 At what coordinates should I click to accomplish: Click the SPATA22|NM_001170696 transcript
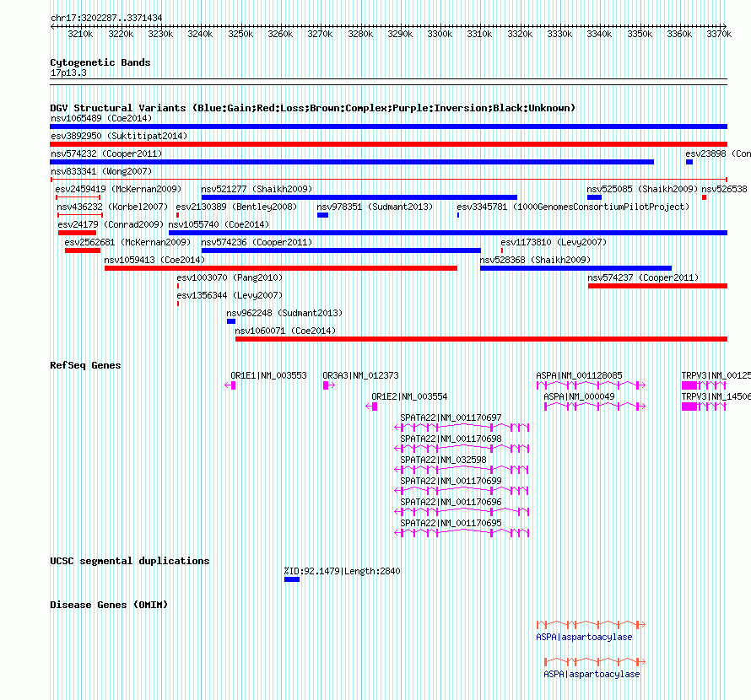pyautogui.click(x=462, y=511)
